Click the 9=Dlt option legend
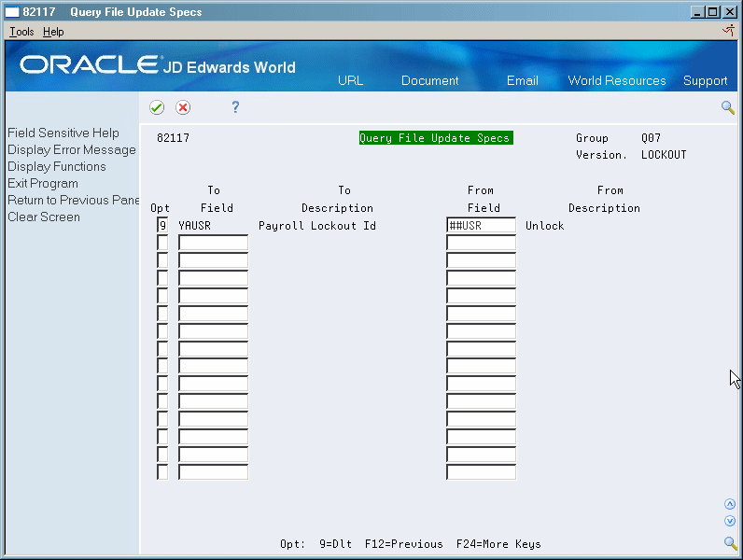The height and width of the screenshot is (560, 743). [335, 544]
